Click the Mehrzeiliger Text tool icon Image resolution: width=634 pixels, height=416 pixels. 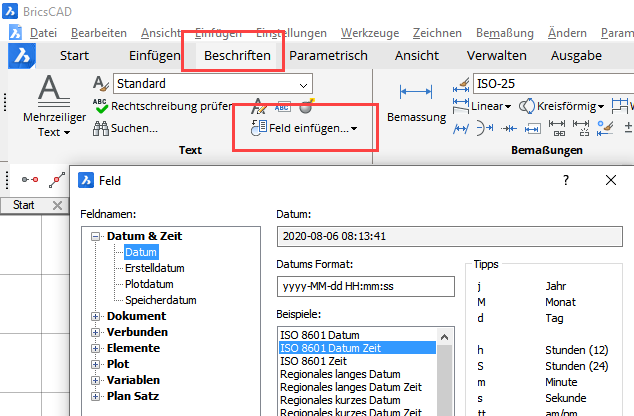[48, 92]
